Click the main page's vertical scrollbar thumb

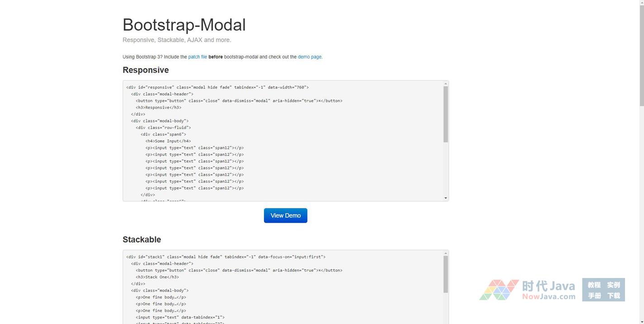pyautogui.click(x=641, y=54)
